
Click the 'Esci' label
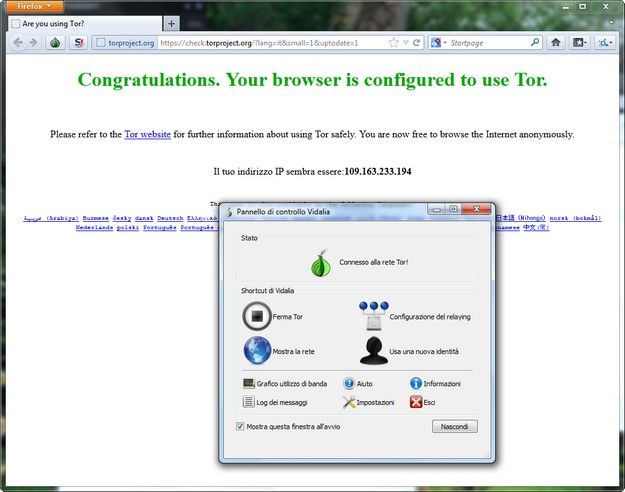click(429, 402)
